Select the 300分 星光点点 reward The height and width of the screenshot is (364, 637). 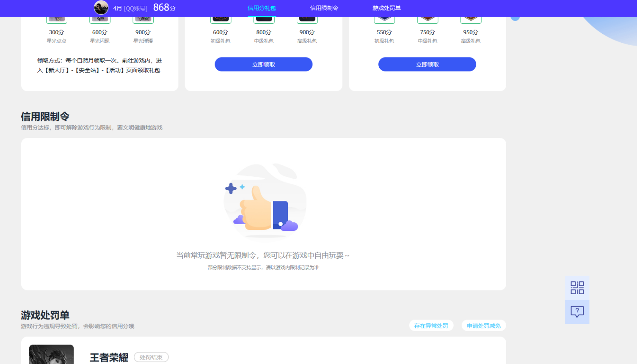(x=56, y=32)
